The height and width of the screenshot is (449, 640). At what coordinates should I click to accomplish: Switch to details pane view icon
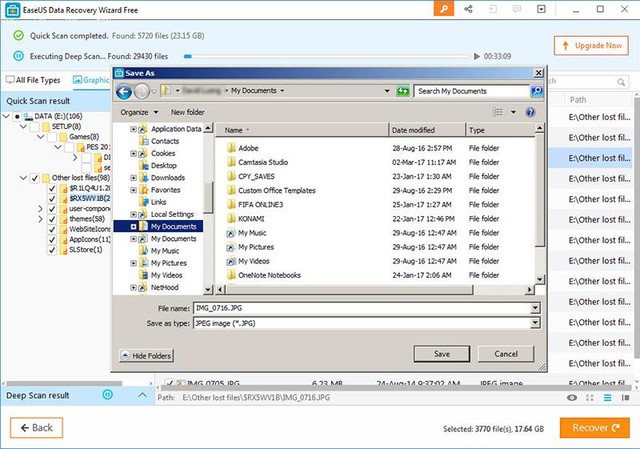point(625,398)
